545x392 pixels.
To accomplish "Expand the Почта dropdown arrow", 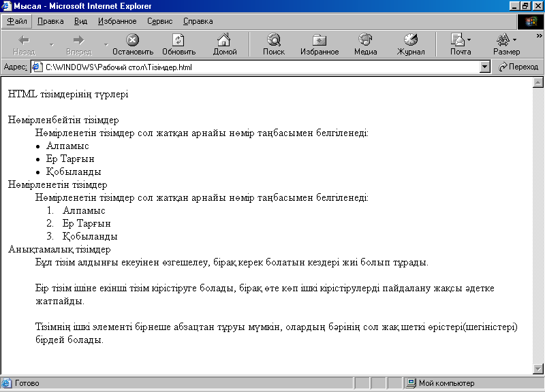I will click(x=469, y=40).
